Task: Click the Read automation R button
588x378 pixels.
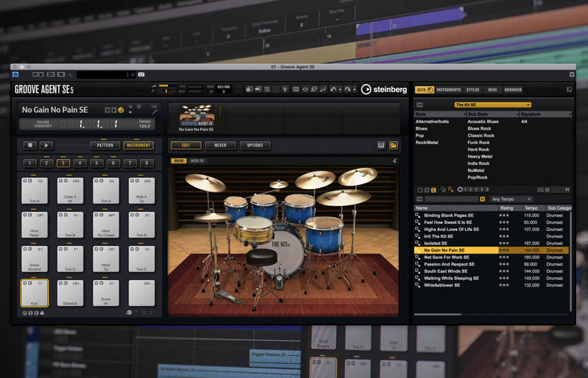Action: pos(36,74)
